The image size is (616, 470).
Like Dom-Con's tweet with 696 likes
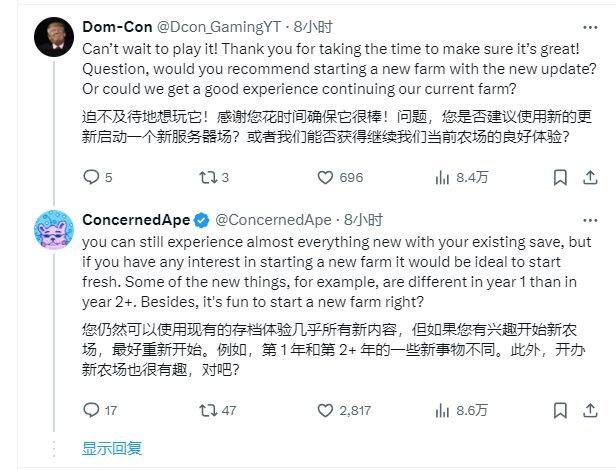coord(325,178)
